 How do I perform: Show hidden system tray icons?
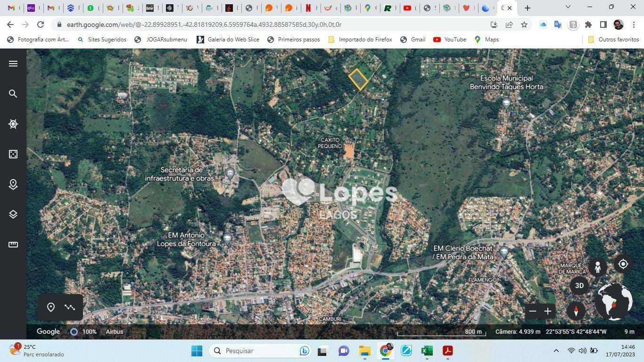tap(556, 351)
